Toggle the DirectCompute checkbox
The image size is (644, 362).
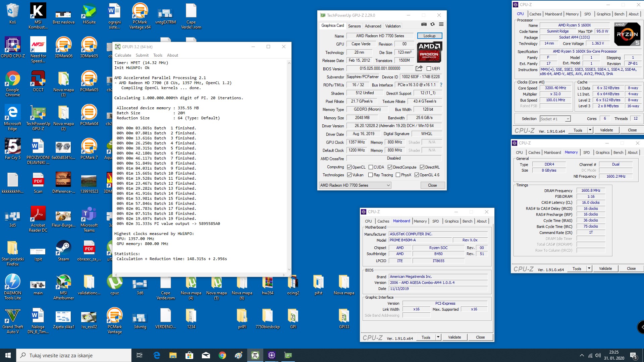coord(390,167)
